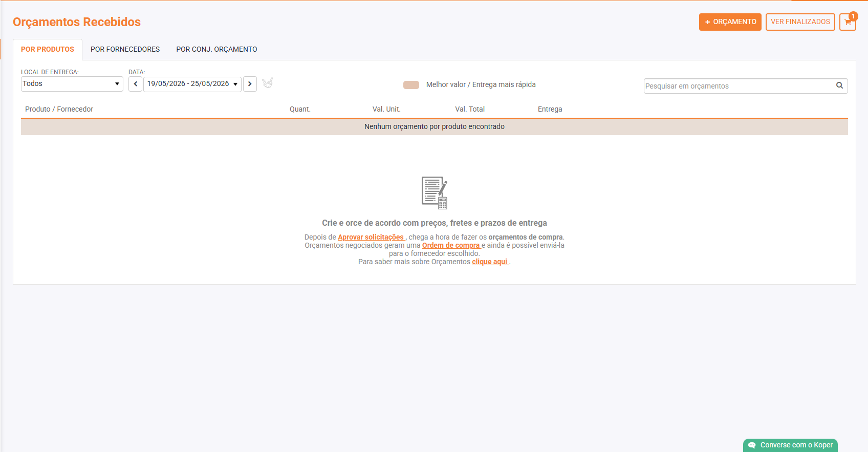868x452 pixels.
Task: Click the Val. Total column header
Action: (470, 109)
